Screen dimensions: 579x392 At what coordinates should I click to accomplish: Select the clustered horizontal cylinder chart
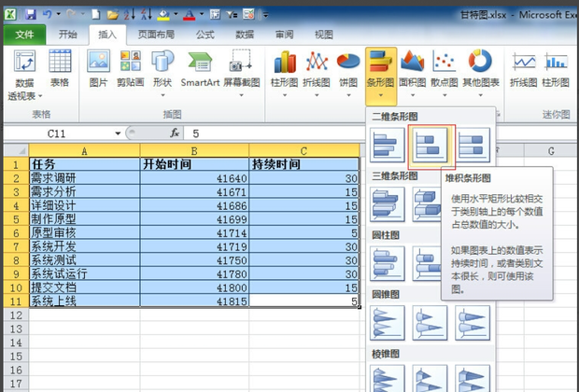[386, 264]
